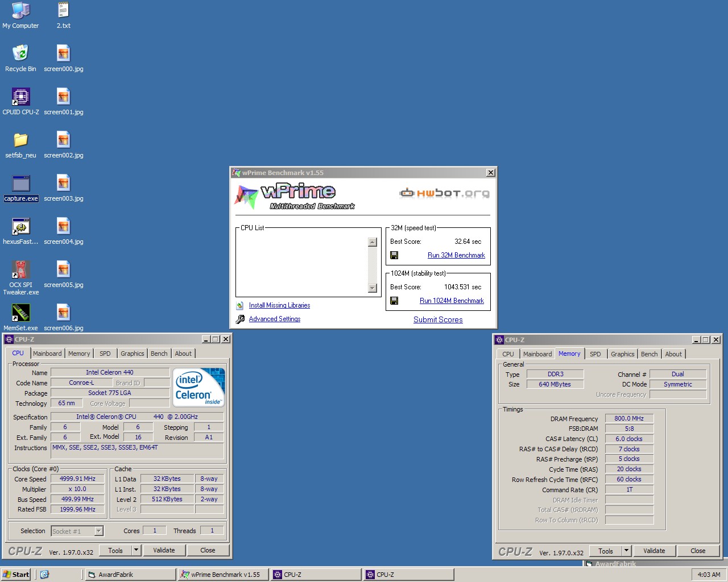Open About tab in right CPU-Z
Image resolution: width=728 pixels, height=582 pixels.
click(x=673, y=354)
